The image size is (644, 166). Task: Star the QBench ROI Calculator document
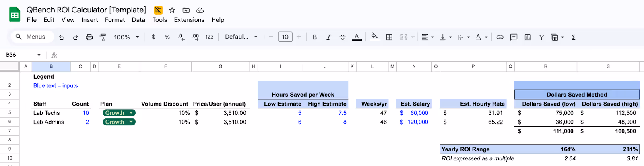point(172,10)
